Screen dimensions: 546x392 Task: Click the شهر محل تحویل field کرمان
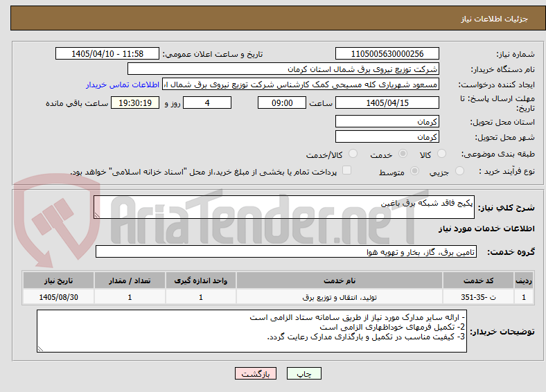click(x=387, y=136)
